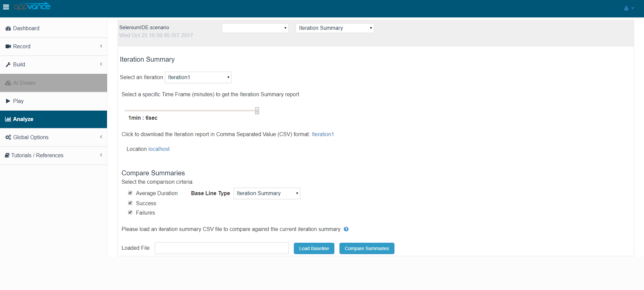This screenshot has height=290, width=644.
Task: Open the user account menu icon
Action: point(629,8)
